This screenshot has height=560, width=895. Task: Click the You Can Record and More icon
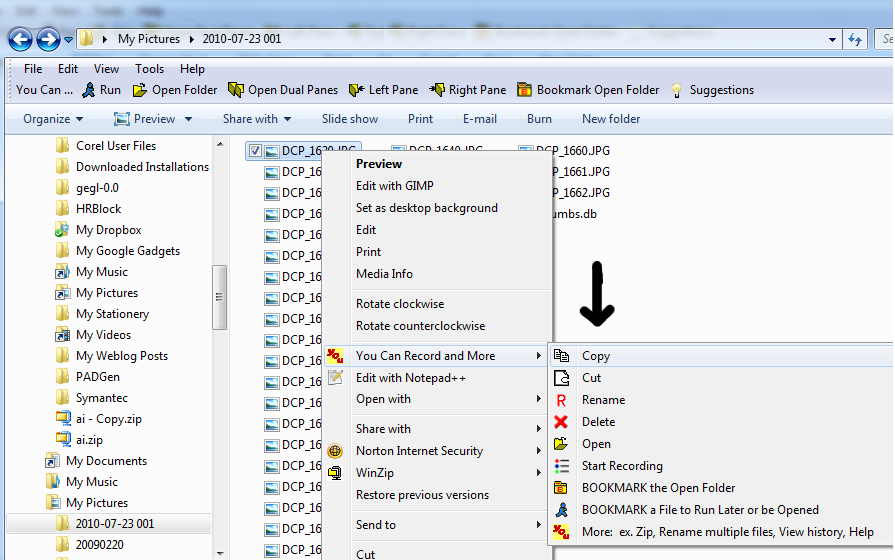coord(335,356)
